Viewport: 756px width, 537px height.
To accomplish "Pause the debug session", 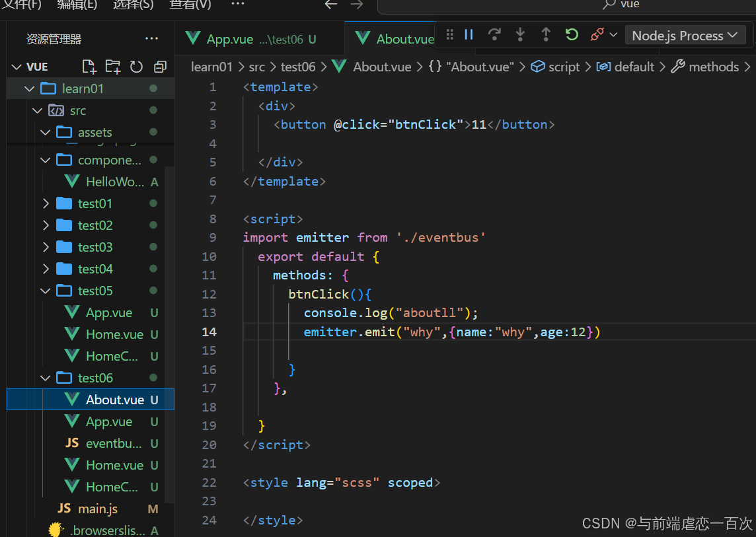I will click(469, 35).
